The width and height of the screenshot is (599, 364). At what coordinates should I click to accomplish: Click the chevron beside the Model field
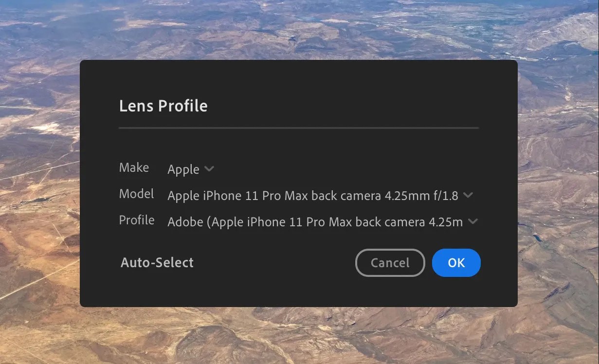pos(469,195)
